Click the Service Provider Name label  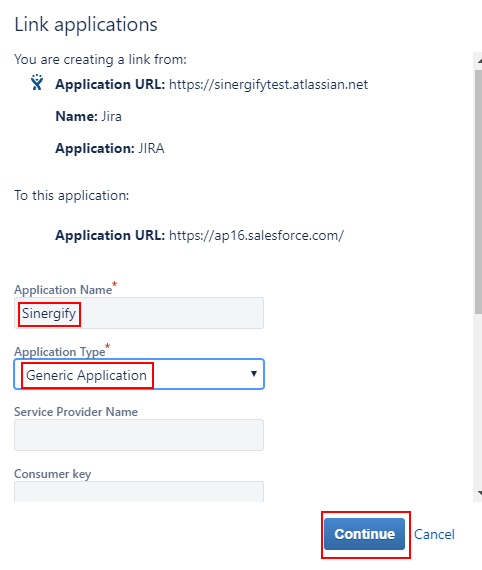(x=76, y=412)
